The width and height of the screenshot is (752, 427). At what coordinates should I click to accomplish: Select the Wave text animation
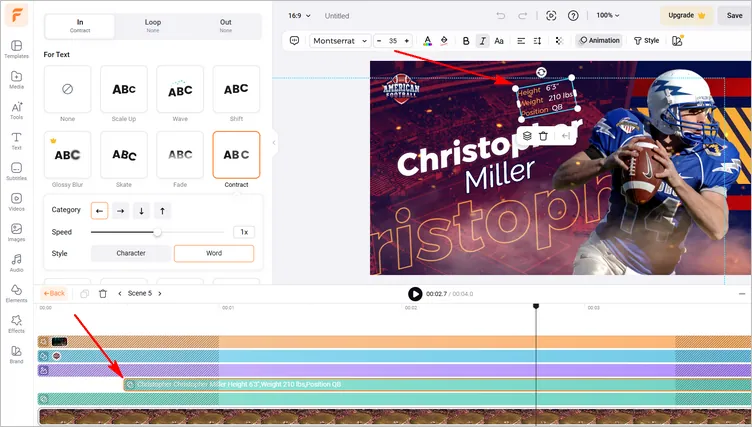coord(180,89)
